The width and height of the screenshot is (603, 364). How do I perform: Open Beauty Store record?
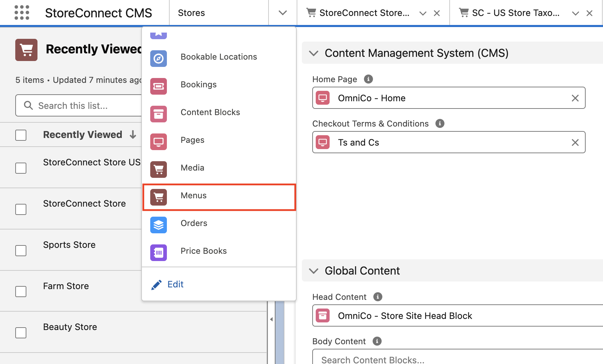pyautogui.click(x=70, y=327)
